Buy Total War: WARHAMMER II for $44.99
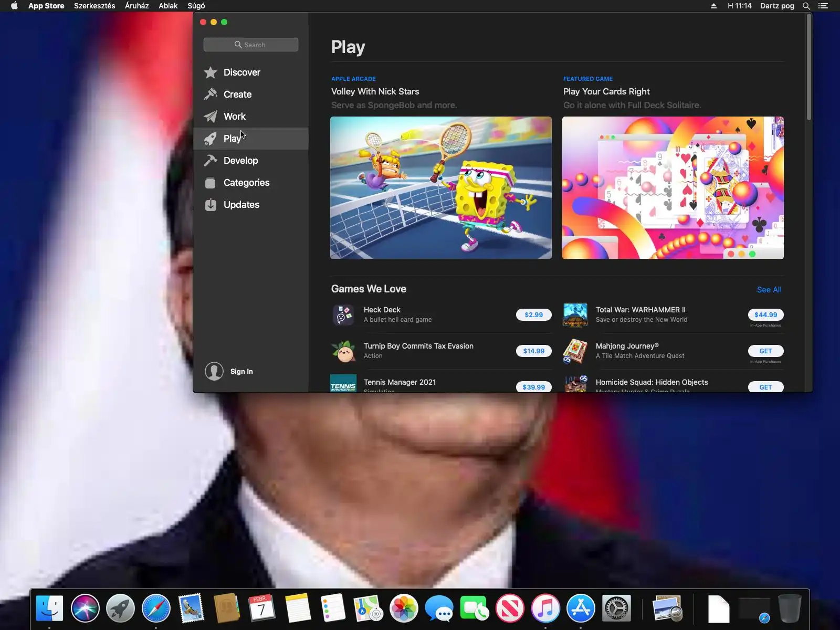The image size is (840, 630). click(766, 315)
